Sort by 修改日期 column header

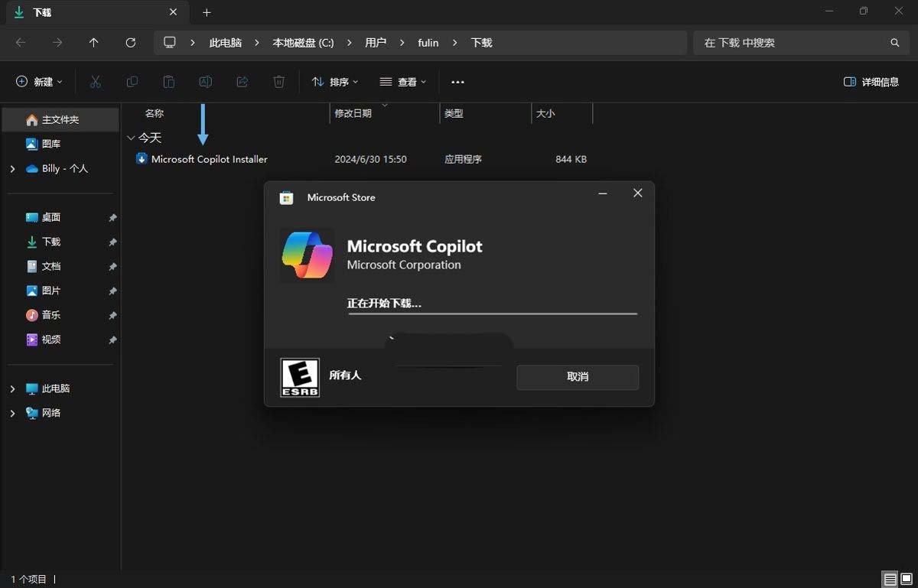pos(353,113)
